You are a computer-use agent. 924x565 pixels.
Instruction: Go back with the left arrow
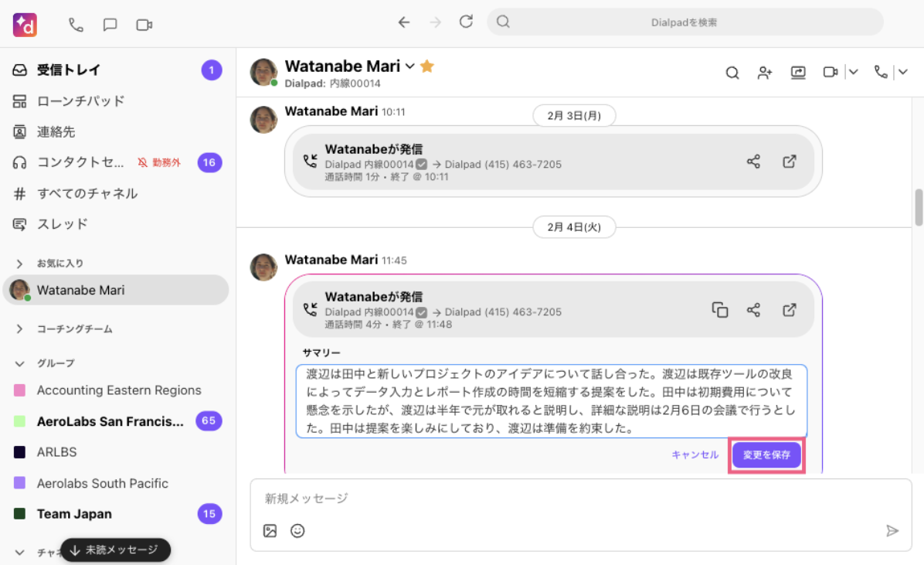tap(403, 22)
